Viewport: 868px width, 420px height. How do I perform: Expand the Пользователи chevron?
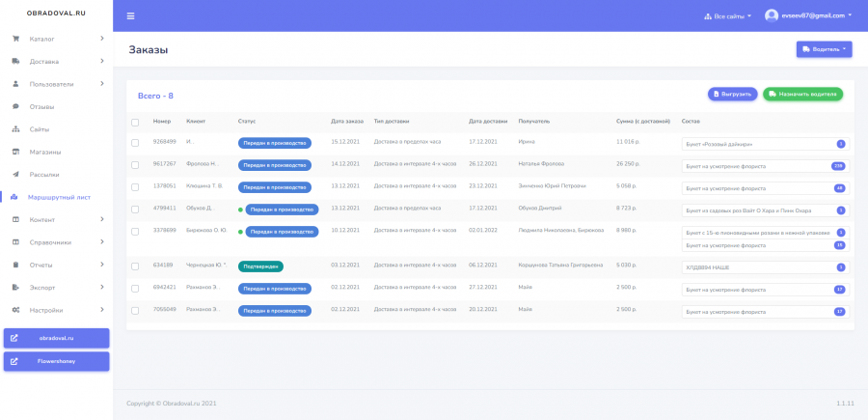(x=102, y=84)
